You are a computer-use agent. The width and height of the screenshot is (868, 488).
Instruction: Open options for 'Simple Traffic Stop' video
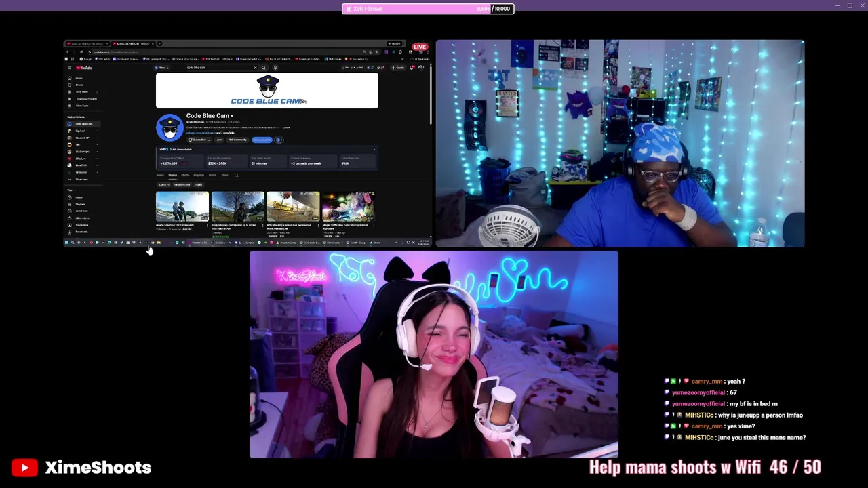coord(374,225)
